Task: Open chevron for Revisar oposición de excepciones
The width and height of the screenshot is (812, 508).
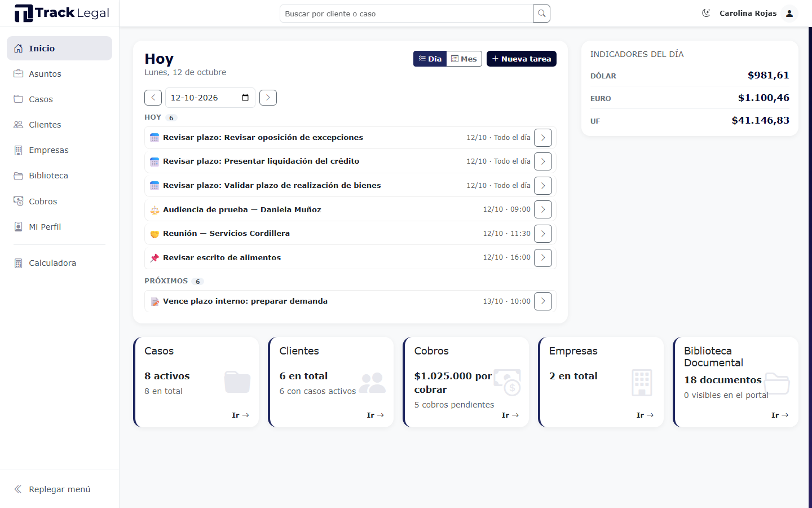Action: [x=543, y=138]
